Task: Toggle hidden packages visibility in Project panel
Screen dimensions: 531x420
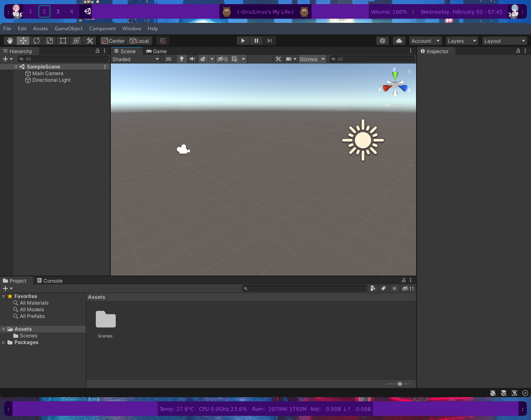Action: tap(408, 288)
